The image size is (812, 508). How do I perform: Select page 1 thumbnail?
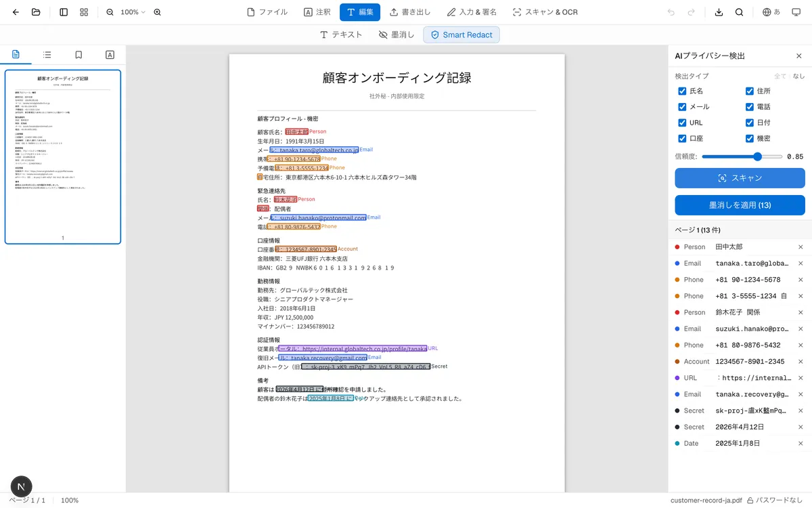tap(63, 156)
